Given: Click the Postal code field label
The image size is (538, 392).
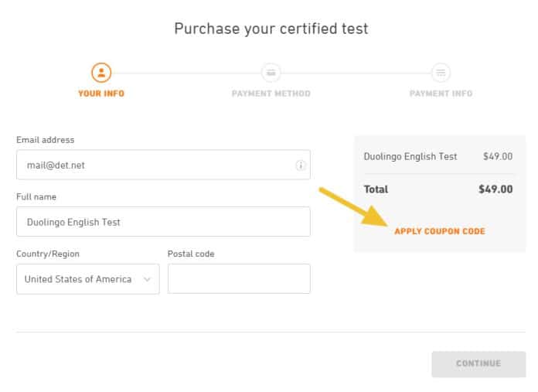Looking at the screenshot, I should coord(191,254).
